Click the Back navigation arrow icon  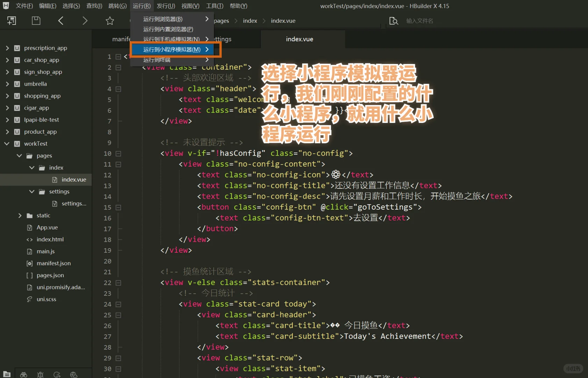point(60,20)
